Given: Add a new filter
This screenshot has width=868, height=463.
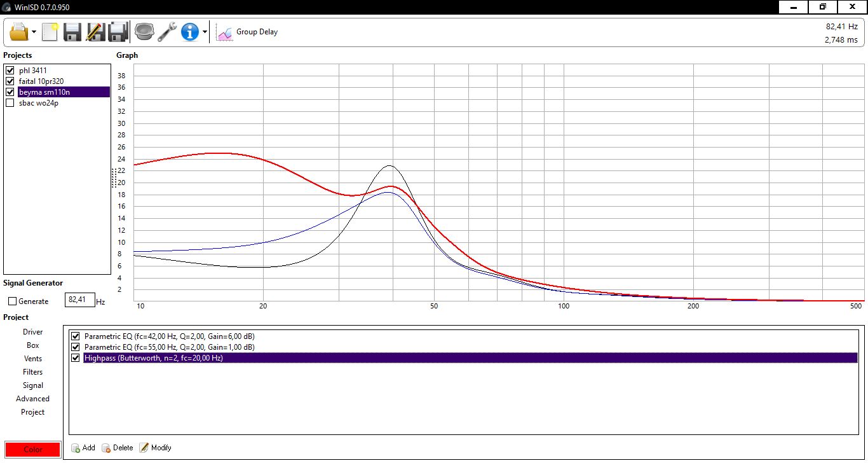Looking at the screenshot, I should pos(83,448).
